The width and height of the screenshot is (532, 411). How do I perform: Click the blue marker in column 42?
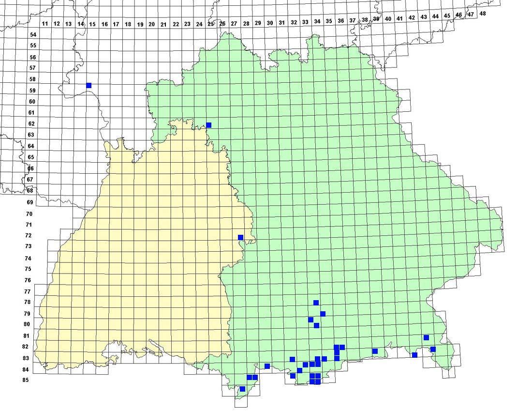coord(414,355)
